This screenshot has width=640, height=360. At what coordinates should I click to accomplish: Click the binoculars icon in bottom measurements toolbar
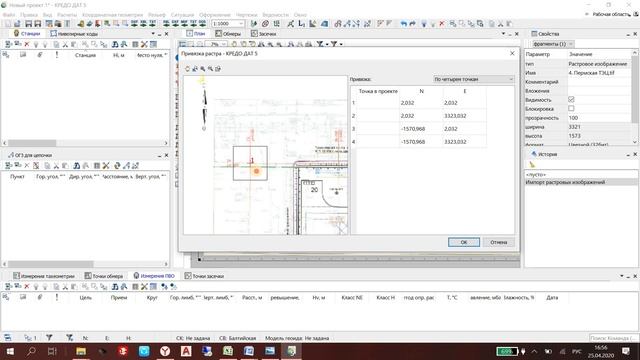pyautogui.click(x=115, y=287)
